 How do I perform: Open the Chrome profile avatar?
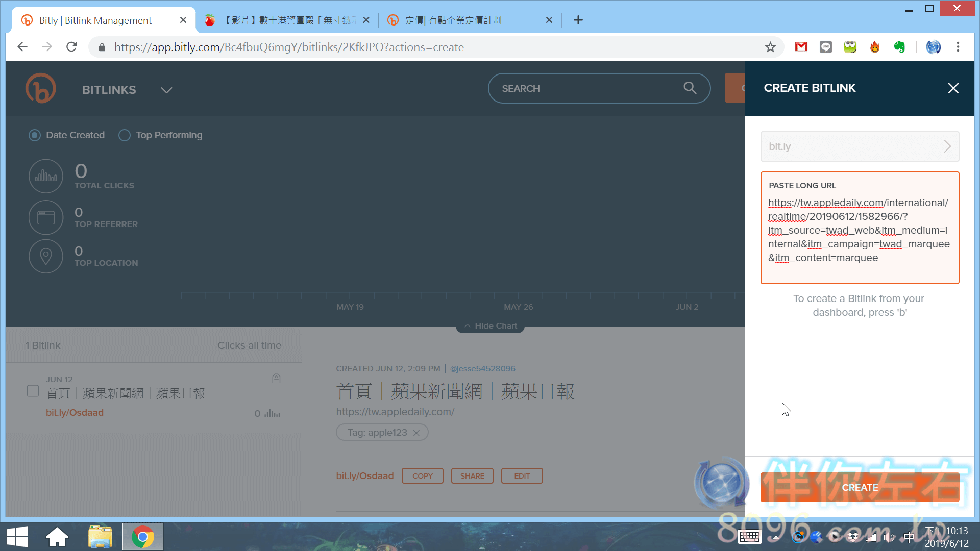[x=933, y=47]
